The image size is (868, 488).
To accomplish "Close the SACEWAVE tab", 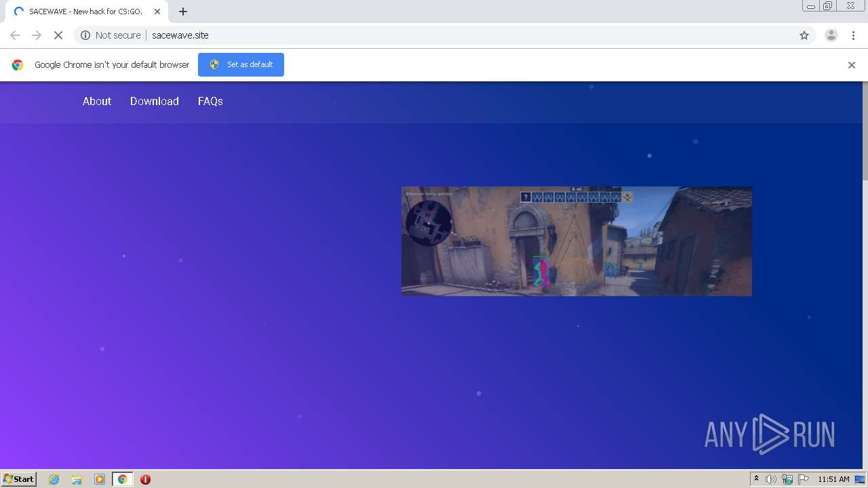I will [x=157, y=12].
